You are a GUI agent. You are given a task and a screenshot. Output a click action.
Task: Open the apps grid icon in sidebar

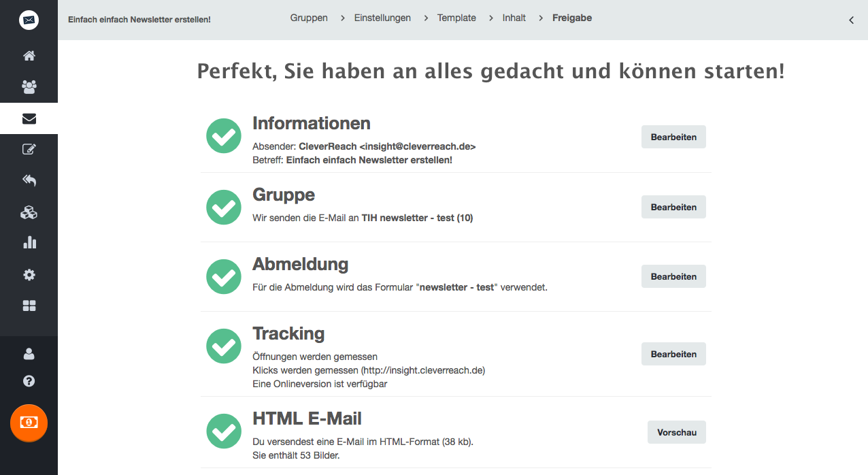coord(29,306)
